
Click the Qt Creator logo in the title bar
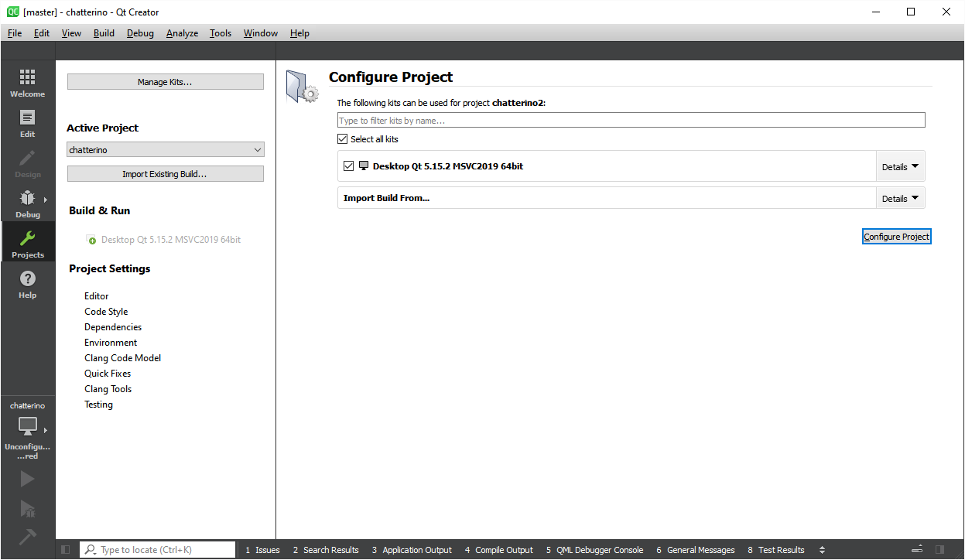pos(13,12)
